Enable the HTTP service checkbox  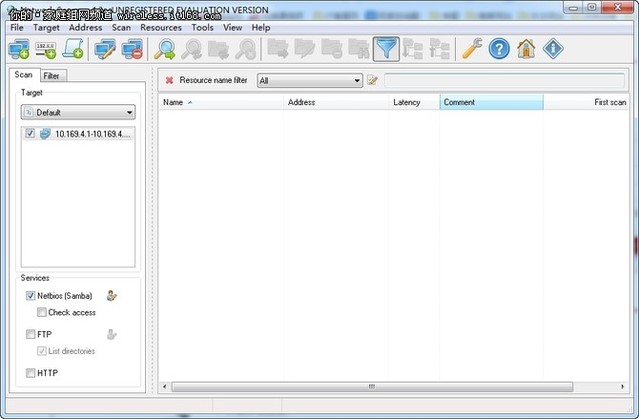pos(30,373)
